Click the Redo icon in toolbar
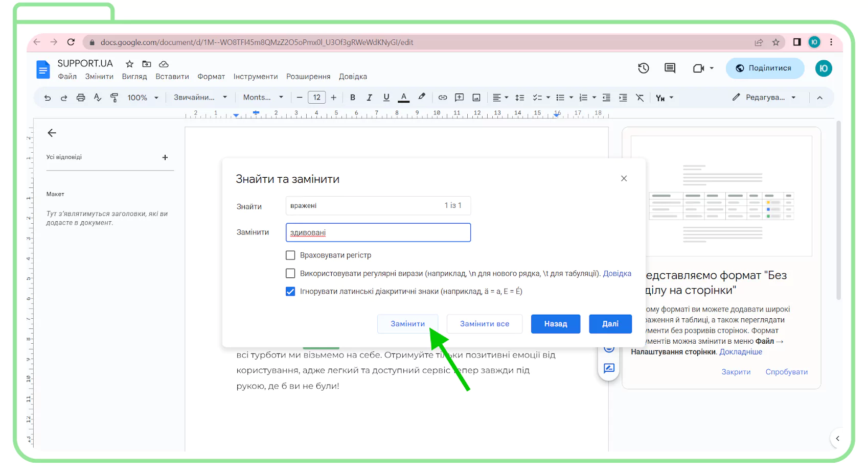The height and width of the screenshot is (474, 868). pos(64,98)
